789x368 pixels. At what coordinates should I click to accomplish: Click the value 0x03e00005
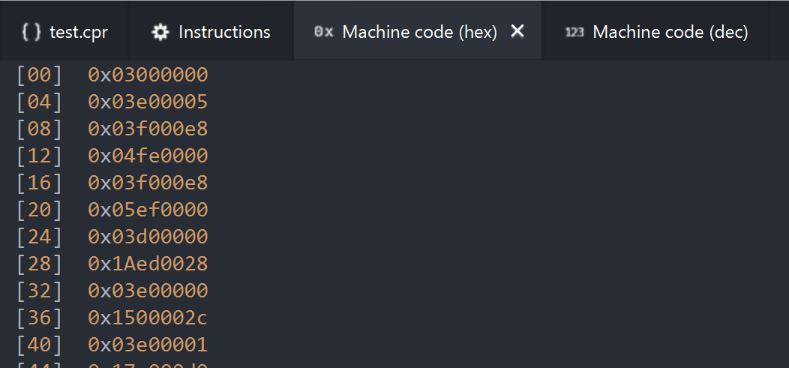click(x=148, y=102)
